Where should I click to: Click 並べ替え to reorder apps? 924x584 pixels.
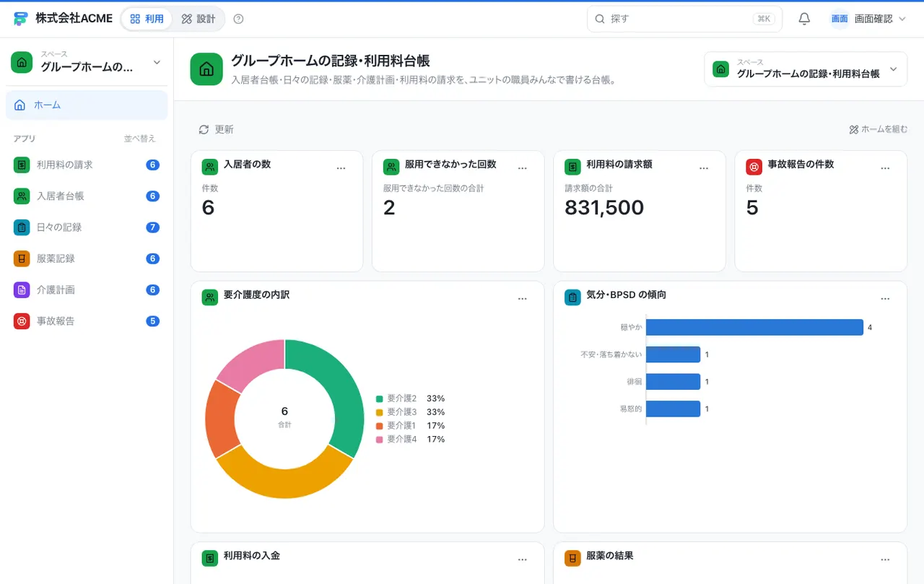pos(139,139)
